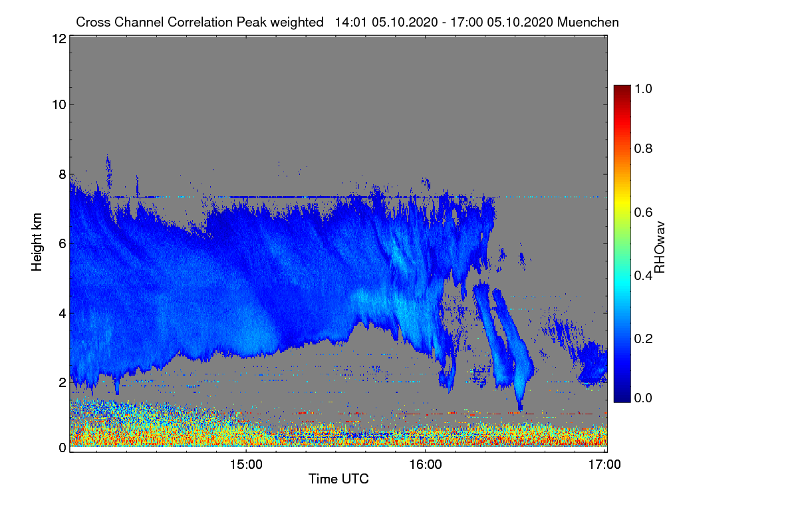The width and height of the screenshot is (798, 532).
Task: Click the height tick label 4
Action: (63, 313)
